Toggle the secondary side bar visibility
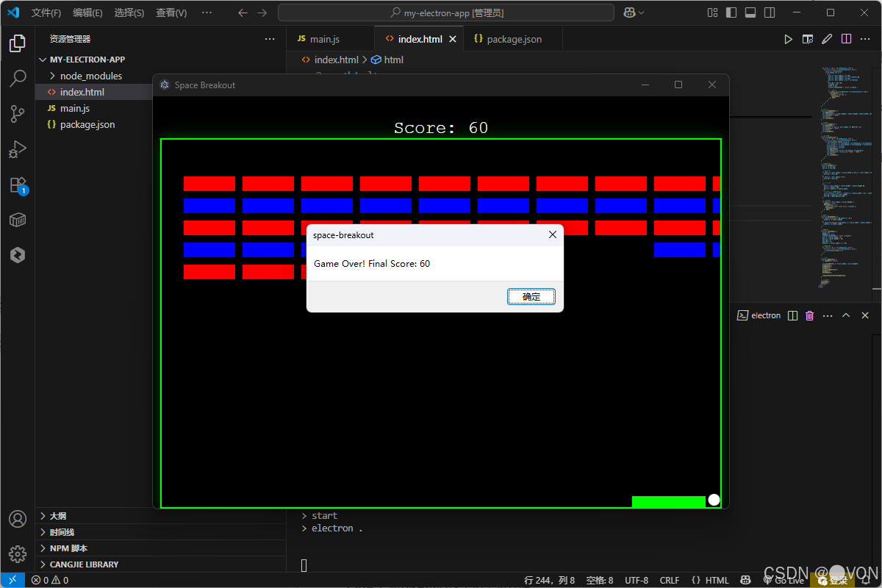 (770, 12)
